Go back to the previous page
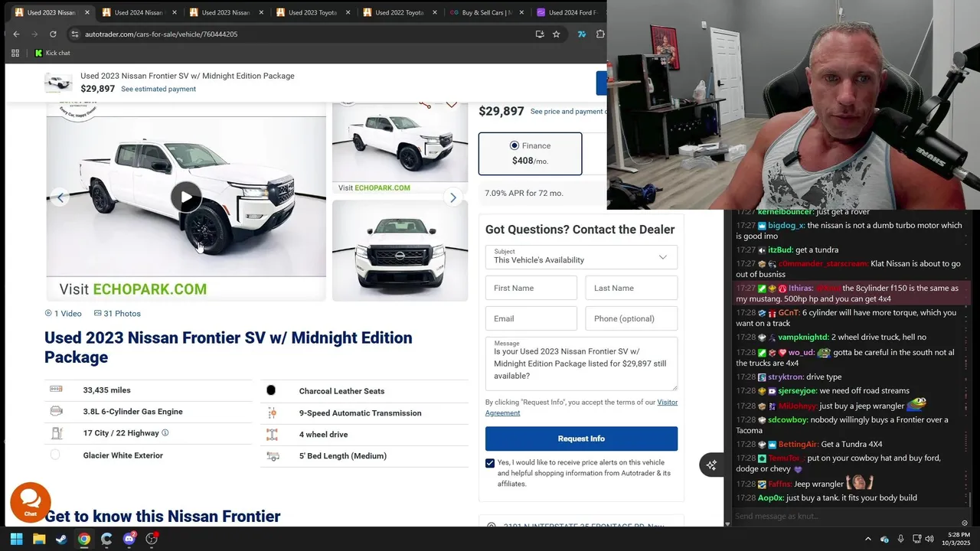 point(16,34)
